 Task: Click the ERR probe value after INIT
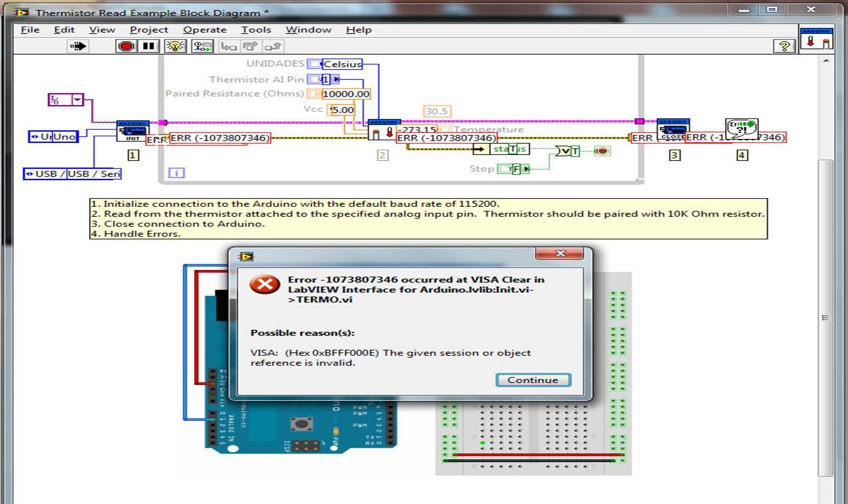click(220, 138)
